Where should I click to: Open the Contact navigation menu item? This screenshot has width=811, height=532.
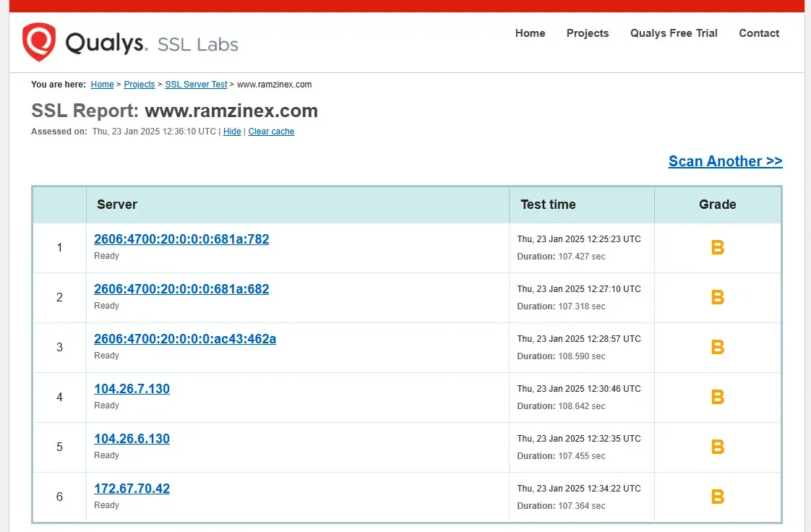pos(759,33)
